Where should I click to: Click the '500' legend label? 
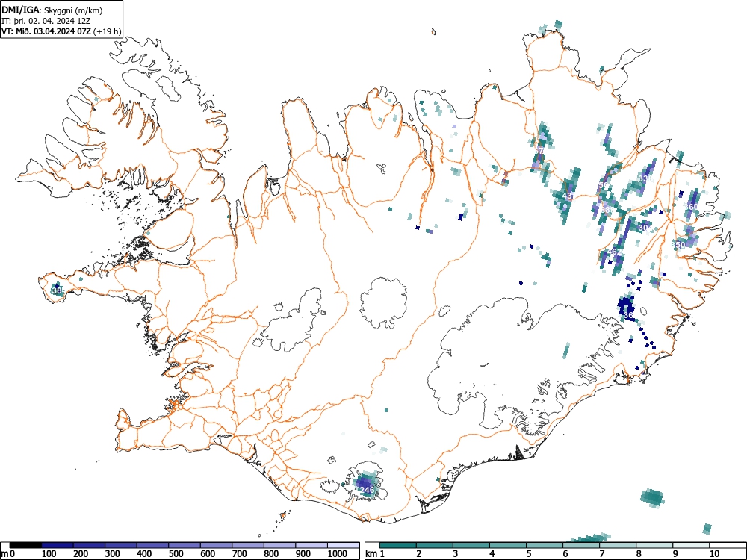[x=176, y=554]
